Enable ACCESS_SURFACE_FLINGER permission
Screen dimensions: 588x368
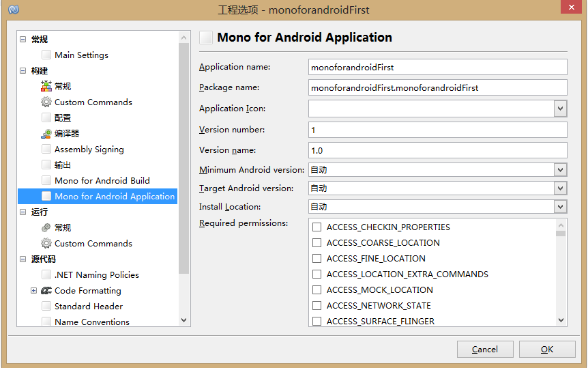[317, 322]
